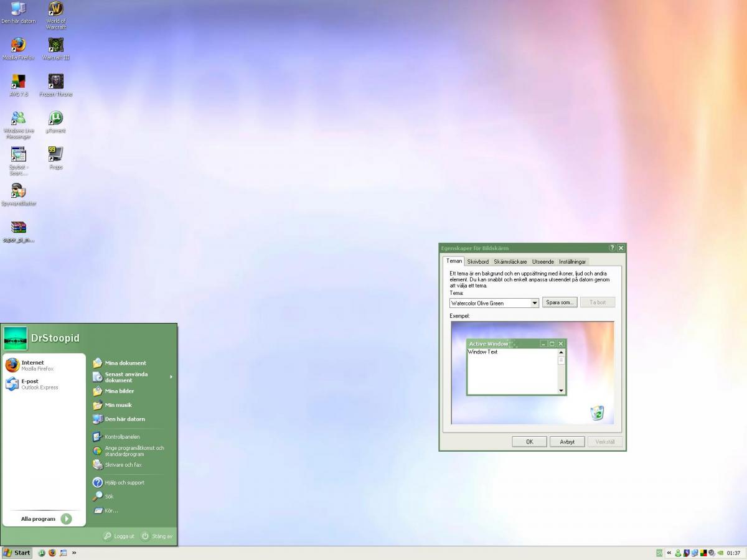The height and width of the screenshot is (560, 747).
Task: Switch to the Skrivbord tab
Action: pyautogui.click(x=478, y=262)
